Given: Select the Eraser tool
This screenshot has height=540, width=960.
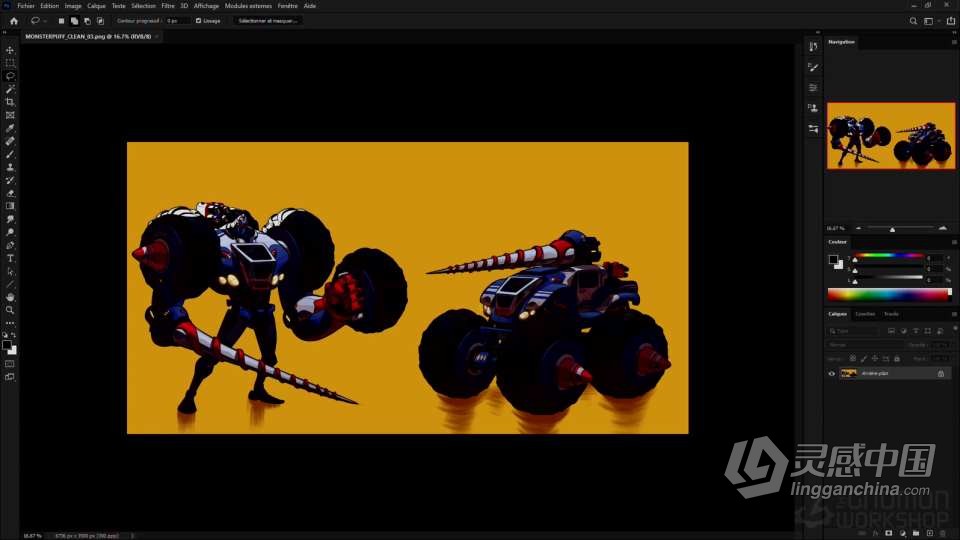Looking at the screenshot, I should click(10, 193).
